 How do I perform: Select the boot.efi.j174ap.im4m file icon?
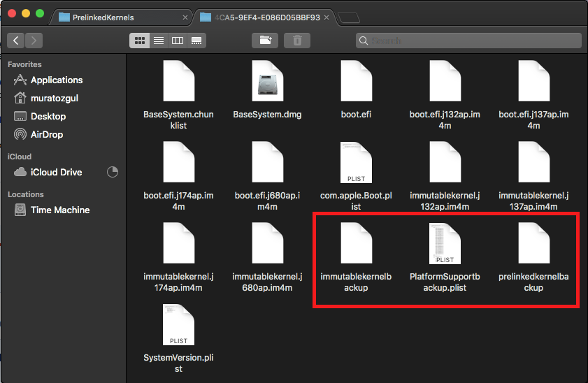click(x=179, y=162)
